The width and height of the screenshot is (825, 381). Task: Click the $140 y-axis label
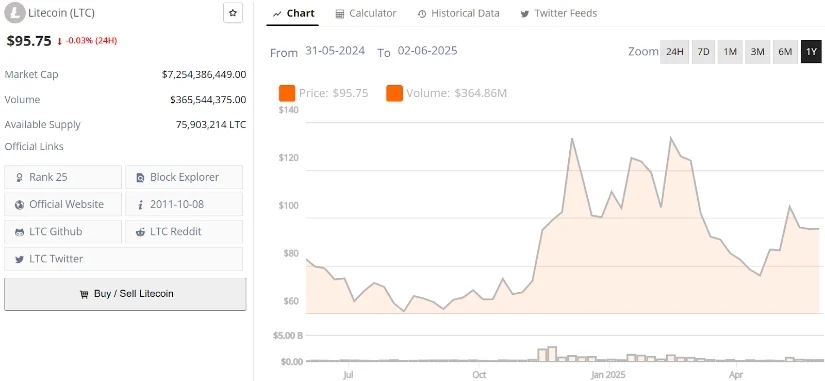[288, 110]
